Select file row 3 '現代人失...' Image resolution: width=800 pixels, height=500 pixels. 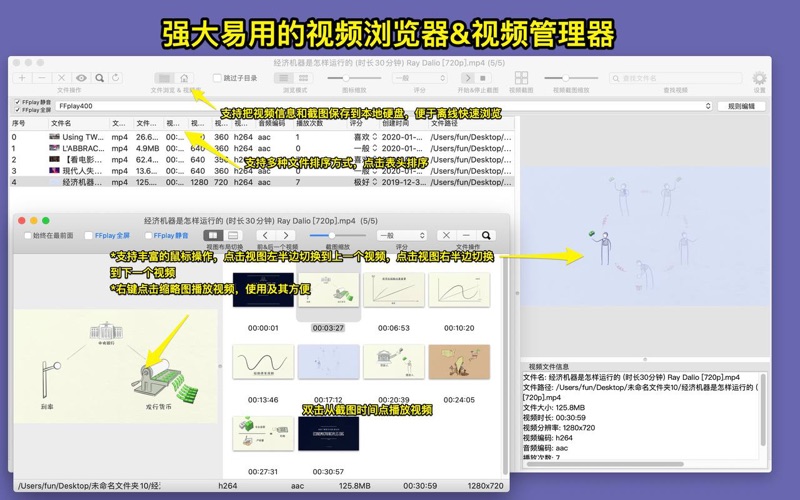(262, 171)
